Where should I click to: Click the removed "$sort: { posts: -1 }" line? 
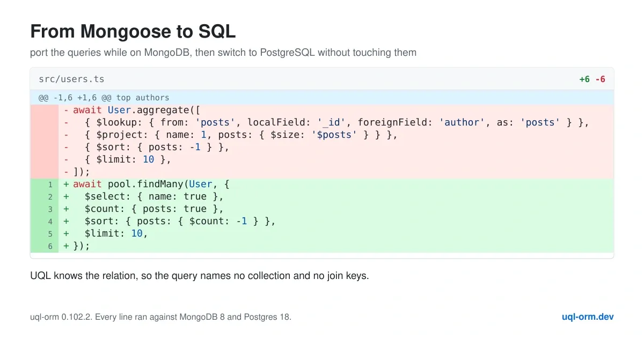pyautogui.click(x=322, y=147)
